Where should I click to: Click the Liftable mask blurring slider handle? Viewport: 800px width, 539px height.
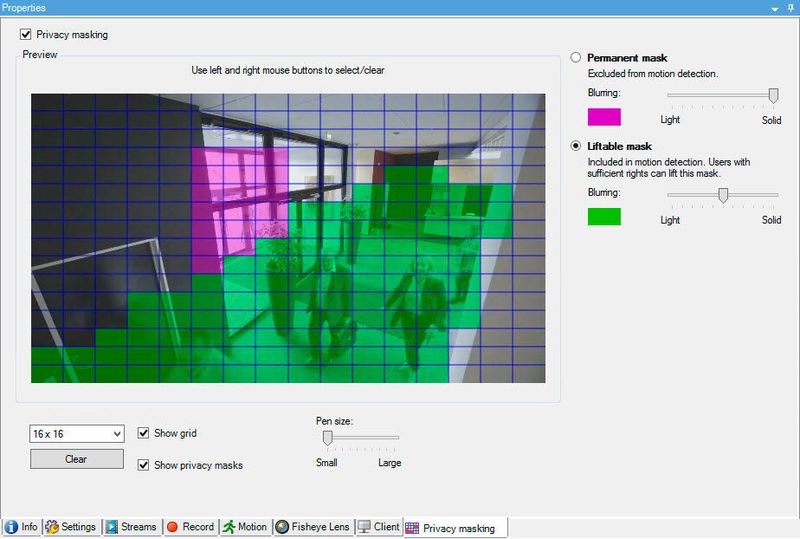[723, 195]
